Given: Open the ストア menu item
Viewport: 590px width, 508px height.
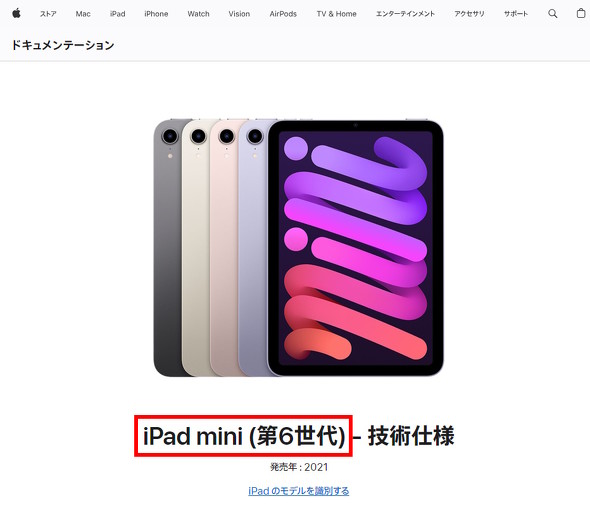Looking at the screenshot, I should (48, 14).
